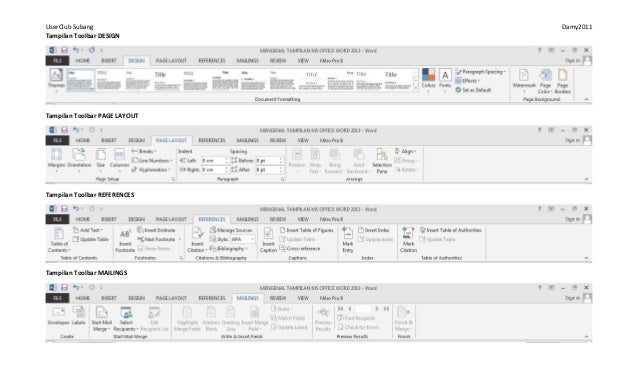Open Selection Pane in the PAGE LAYOUT ribbon
This screenshot has width=638, height=388.
pyautogui.click(x=382, y=161)
